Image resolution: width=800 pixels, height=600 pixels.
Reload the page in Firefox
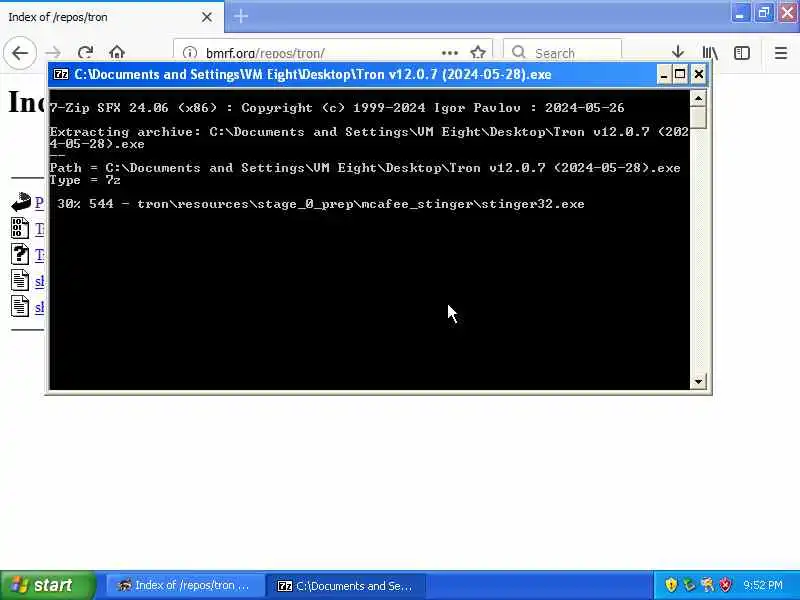click(85, 53)
